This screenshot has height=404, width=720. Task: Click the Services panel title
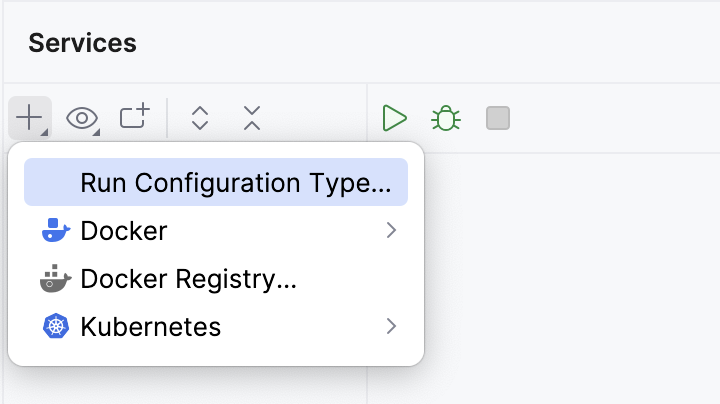pos(82,43)
